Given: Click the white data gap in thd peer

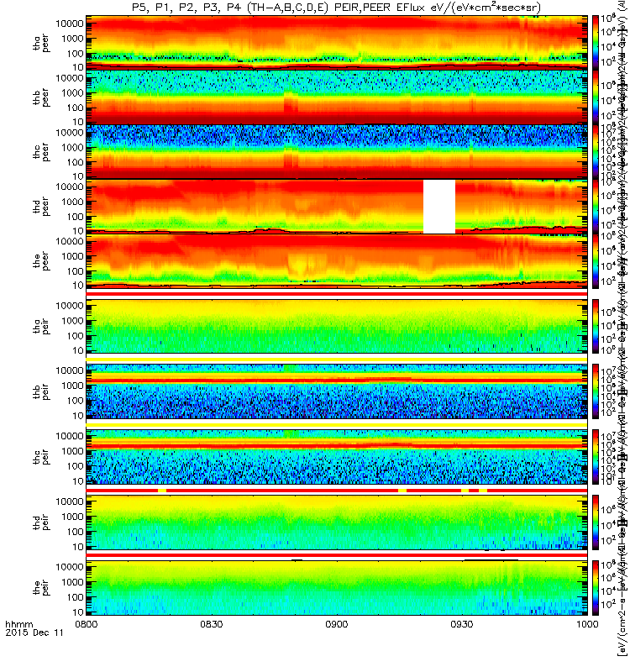Looking at the screenshot, I should [x=439, y=207].
